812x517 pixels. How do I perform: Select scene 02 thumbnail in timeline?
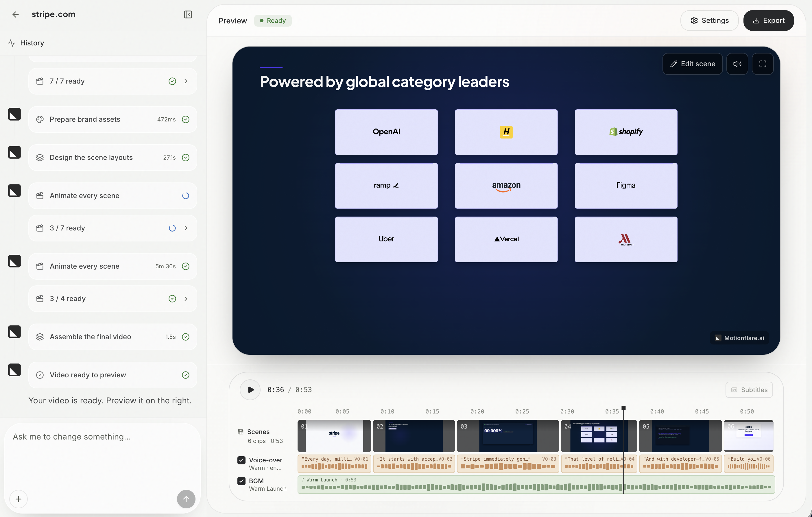pyautogui.click(x=414, y=436)
